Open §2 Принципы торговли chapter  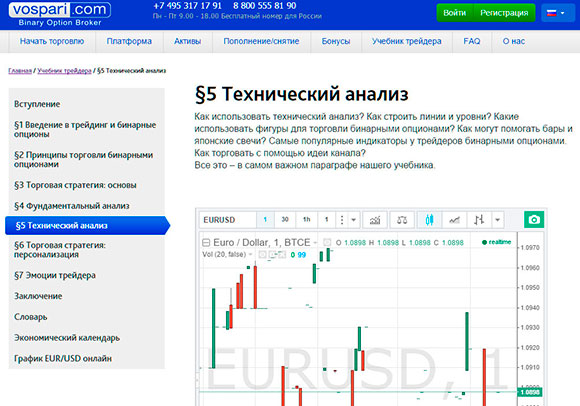coord(84,159)
